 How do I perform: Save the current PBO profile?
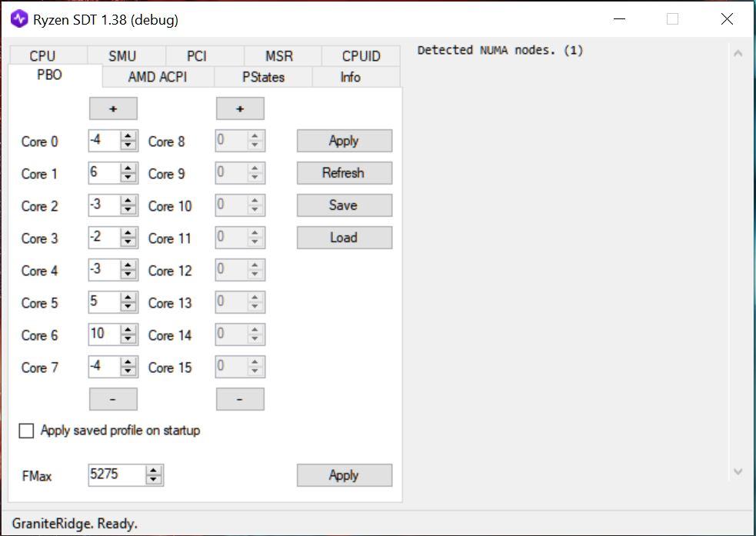(x=345, y=205)
